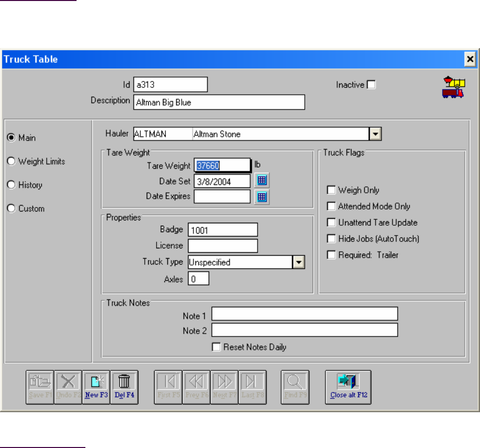The image size is (480, 448).
Task: Click the Del F4 trash icon
Action: pyautogui.click(x=125, y=382)
